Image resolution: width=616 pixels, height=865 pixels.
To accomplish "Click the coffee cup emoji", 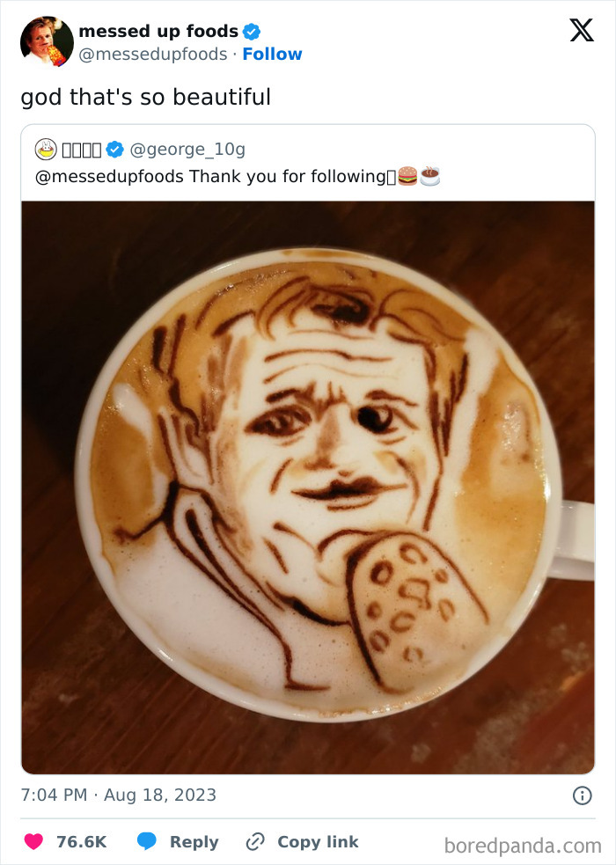I will click(x=430, y=176).
